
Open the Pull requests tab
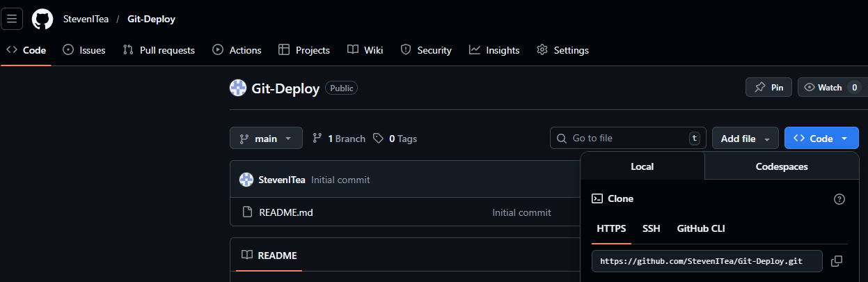159,50
